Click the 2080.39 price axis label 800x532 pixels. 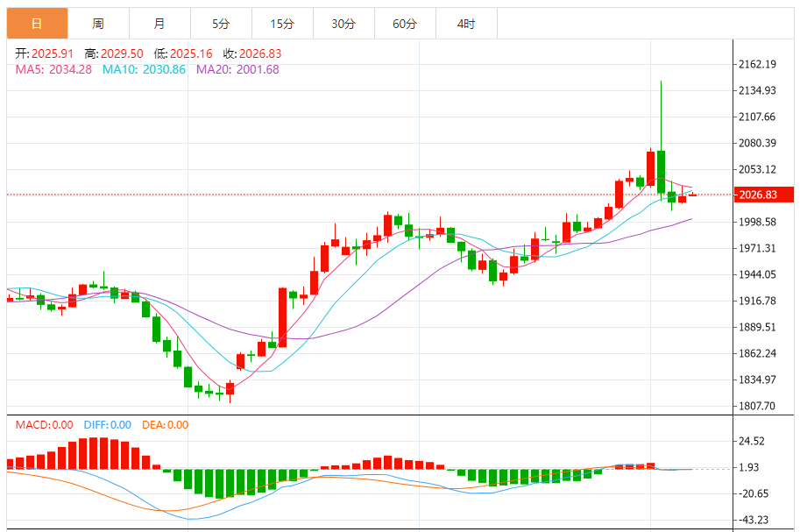coord(757,143)
